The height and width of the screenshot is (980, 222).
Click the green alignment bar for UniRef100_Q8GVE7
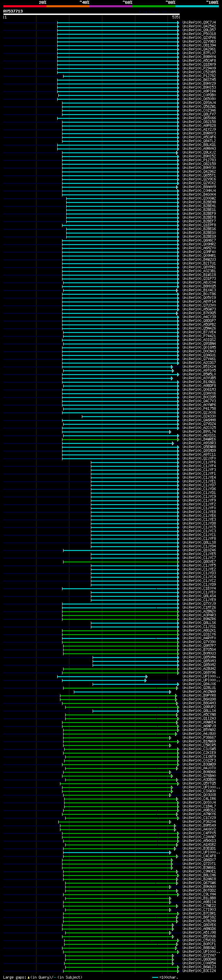pos(121,561)
